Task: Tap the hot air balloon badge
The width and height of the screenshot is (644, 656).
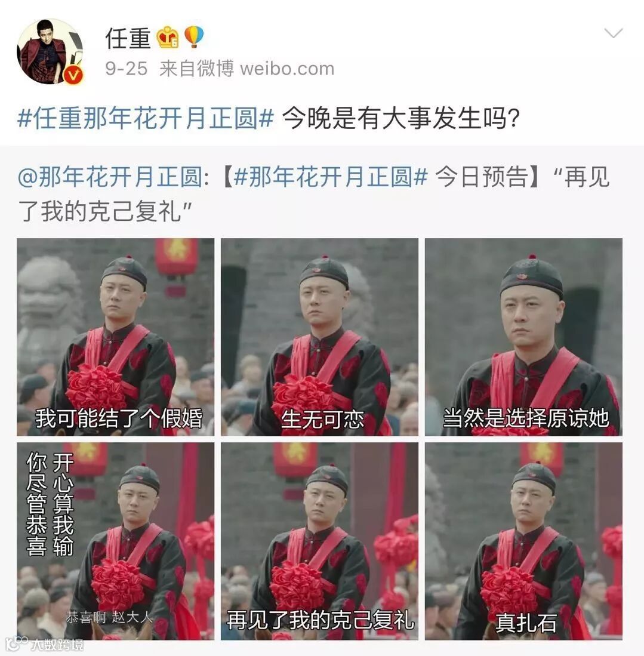Action: (194, 37)
